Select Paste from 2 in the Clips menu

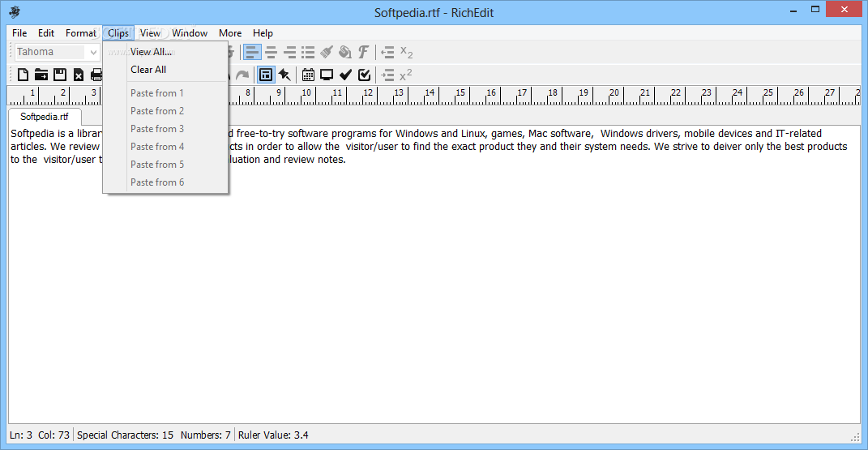point(165,111)
